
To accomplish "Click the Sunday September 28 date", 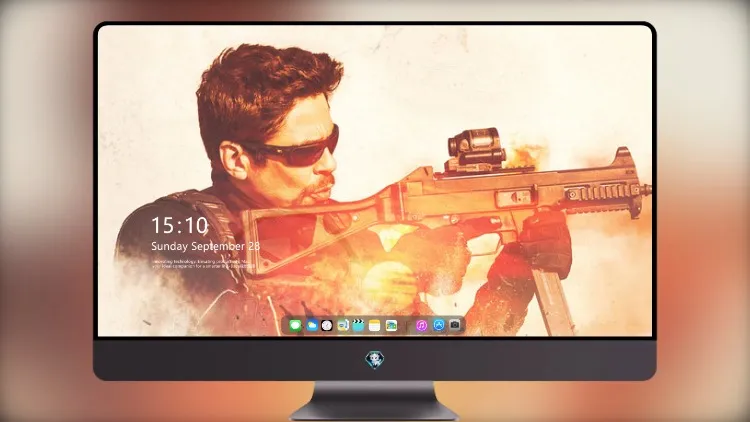I will [206, 246].
